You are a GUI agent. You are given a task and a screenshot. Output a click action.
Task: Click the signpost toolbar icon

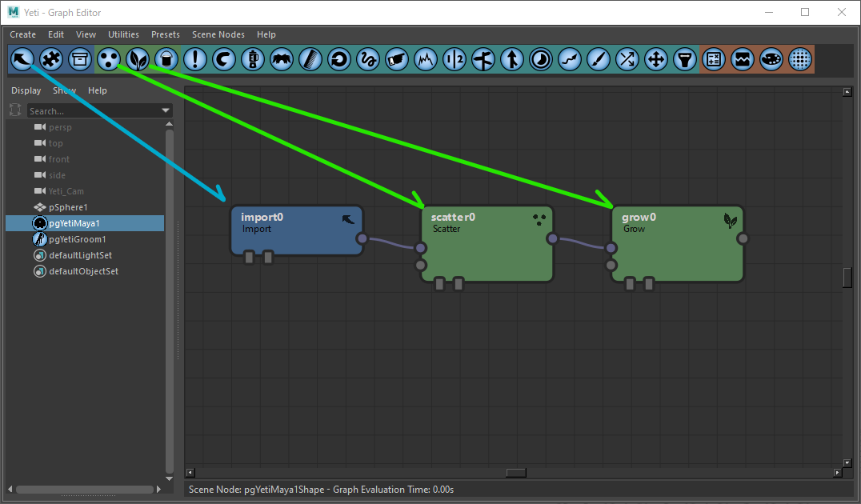pyautogui.click(x=483, y=59)
